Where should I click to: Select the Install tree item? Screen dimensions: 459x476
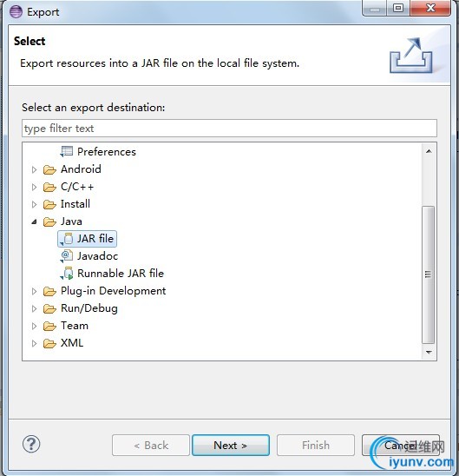pyautogui.click(x=75, y=204)
